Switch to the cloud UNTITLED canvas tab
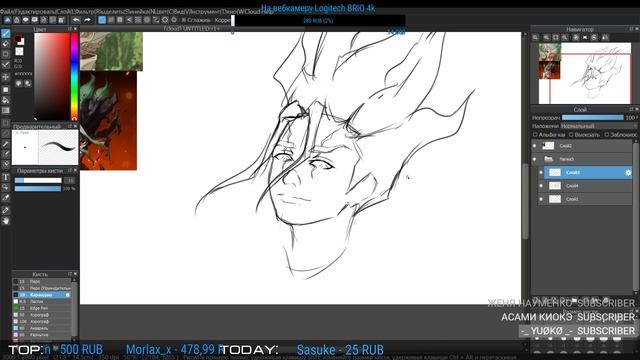Screen dimensions: 640x360 point(191,29)
